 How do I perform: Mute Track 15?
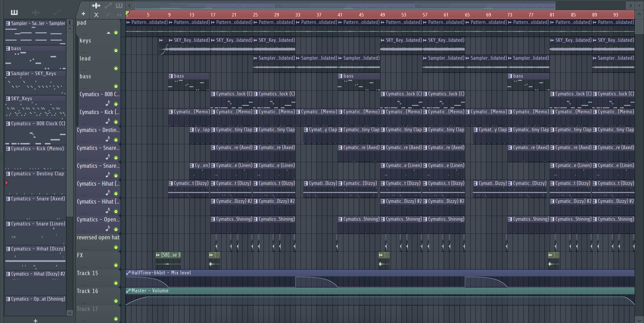point(116,283)
